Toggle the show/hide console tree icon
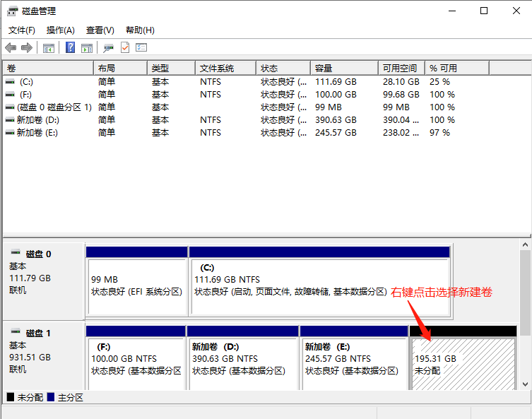 [49, 48]
